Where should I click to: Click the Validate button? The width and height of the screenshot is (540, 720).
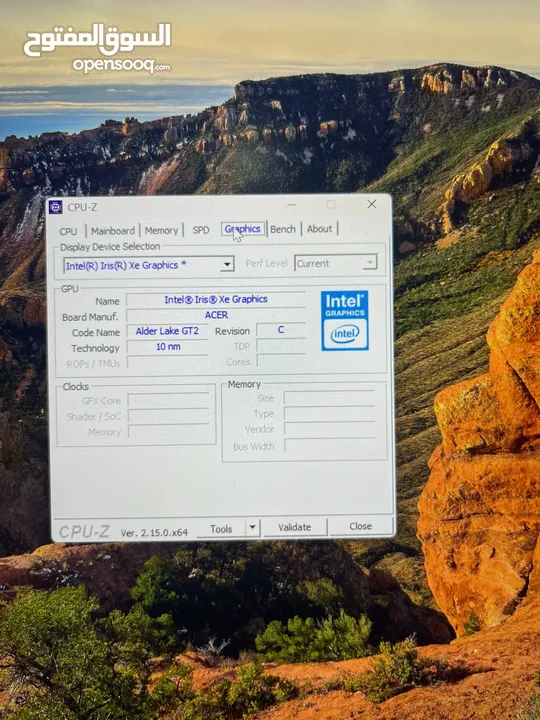294,527
